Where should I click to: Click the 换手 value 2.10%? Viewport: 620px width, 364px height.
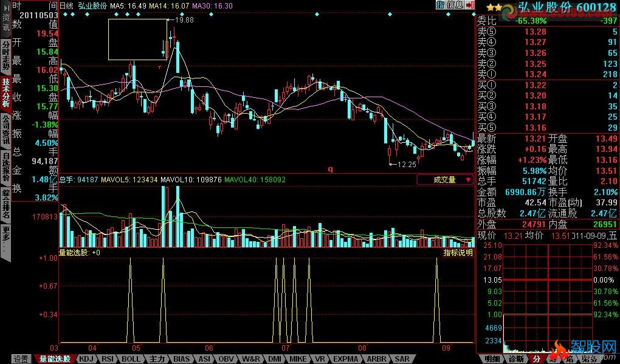[x=605, y=192]
